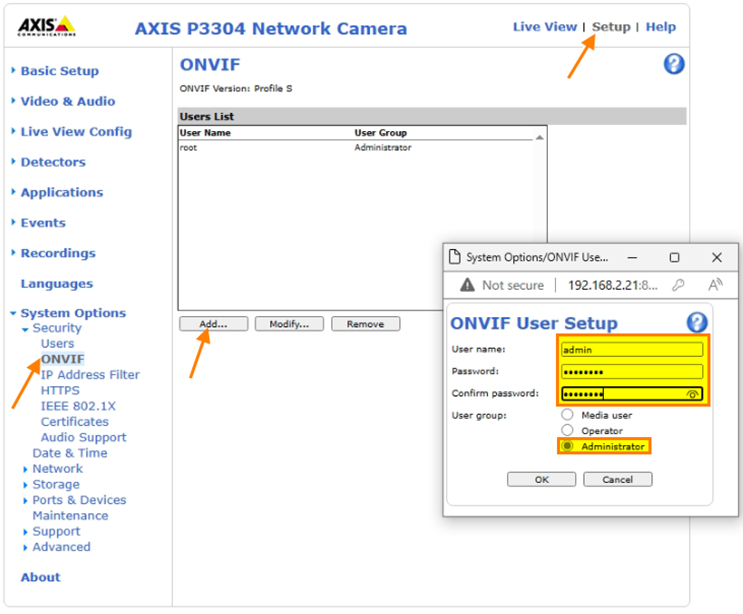743x614 pixels.
Task: Select the Administrator radio button
Action: coord(567,446)
